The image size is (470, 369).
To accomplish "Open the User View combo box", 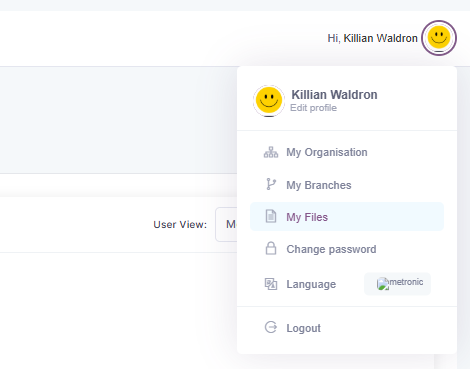I will (227, 224).
